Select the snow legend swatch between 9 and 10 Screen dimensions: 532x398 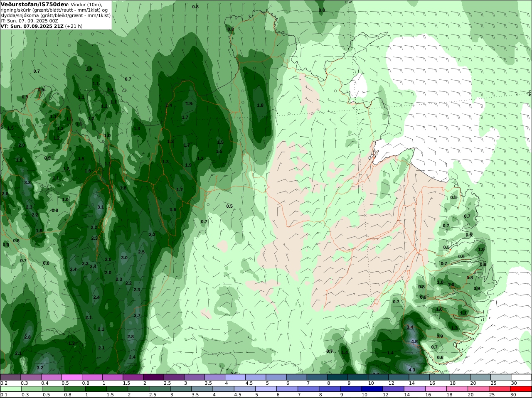(x=358, y=377)
